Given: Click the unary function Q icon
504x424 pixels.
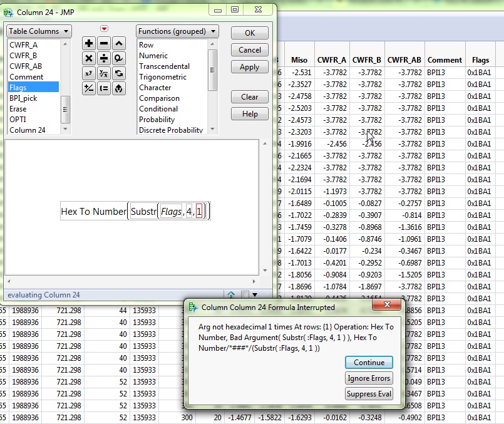Looking at the screenshot, I should coord(118,58).
